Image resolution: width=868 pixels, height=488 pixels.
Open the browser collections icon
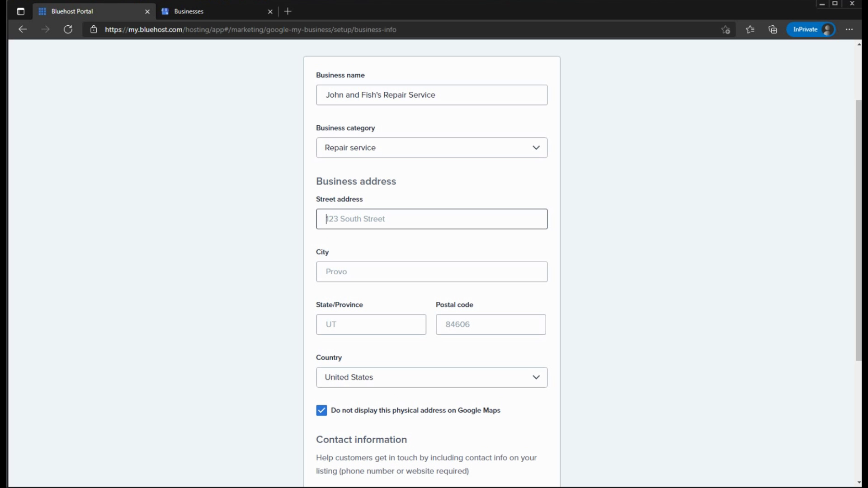click(x=773, y=29)
